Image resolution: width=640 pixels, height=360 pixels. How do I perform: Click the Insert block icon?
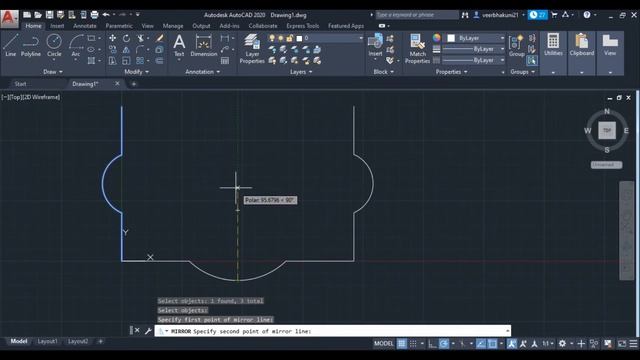[375, 45]
